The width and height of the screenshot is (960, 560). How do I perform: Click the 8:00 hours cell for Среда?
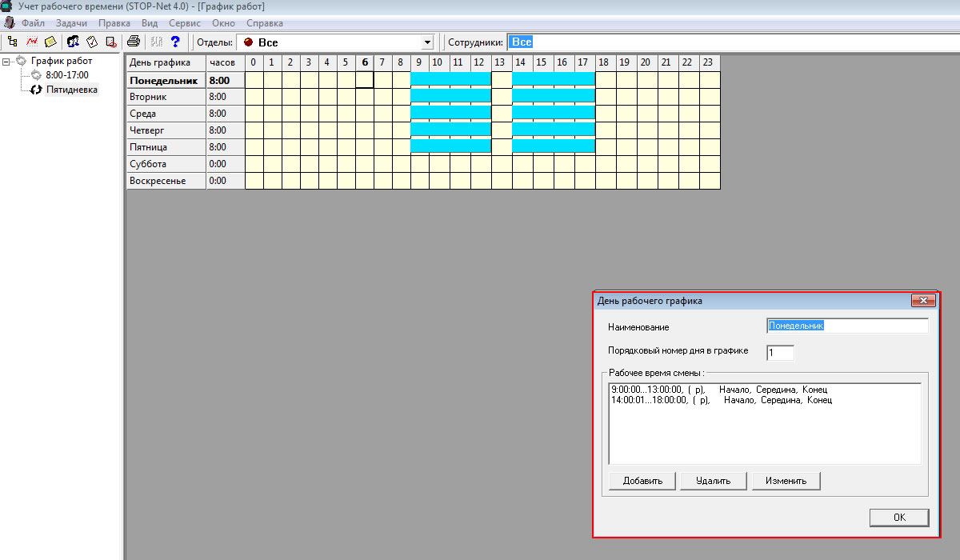tap(225, 114)
